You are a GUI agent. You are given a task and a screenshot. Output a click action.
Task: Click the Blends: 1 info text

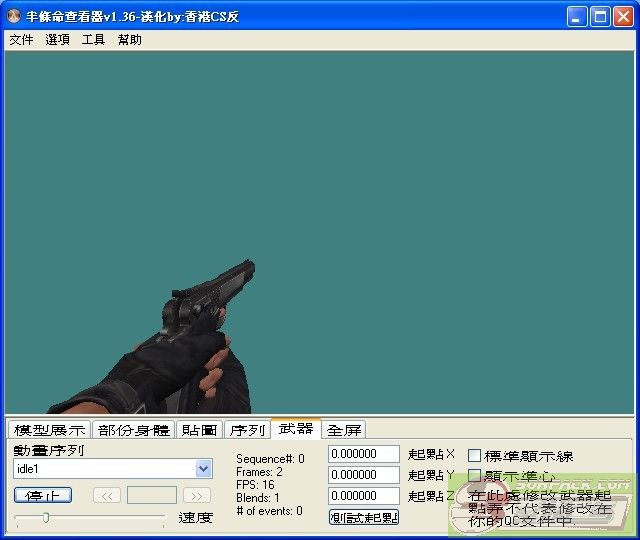(258, 498)
